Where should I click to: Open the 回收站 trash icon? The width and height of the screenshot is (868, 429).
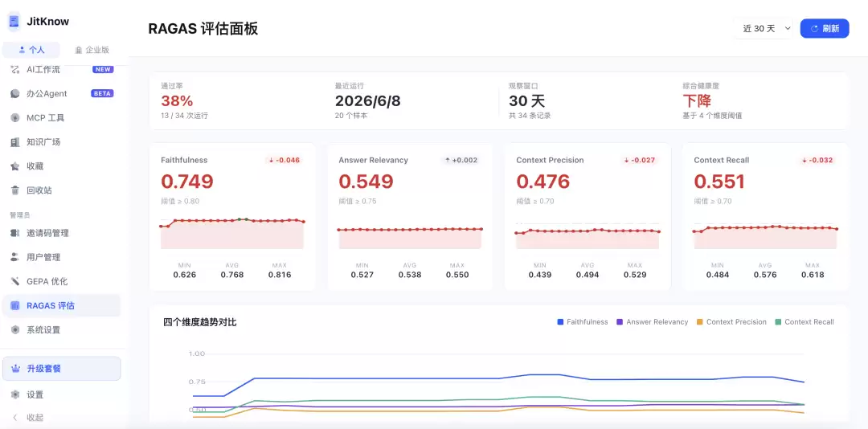tap(15, 190)
